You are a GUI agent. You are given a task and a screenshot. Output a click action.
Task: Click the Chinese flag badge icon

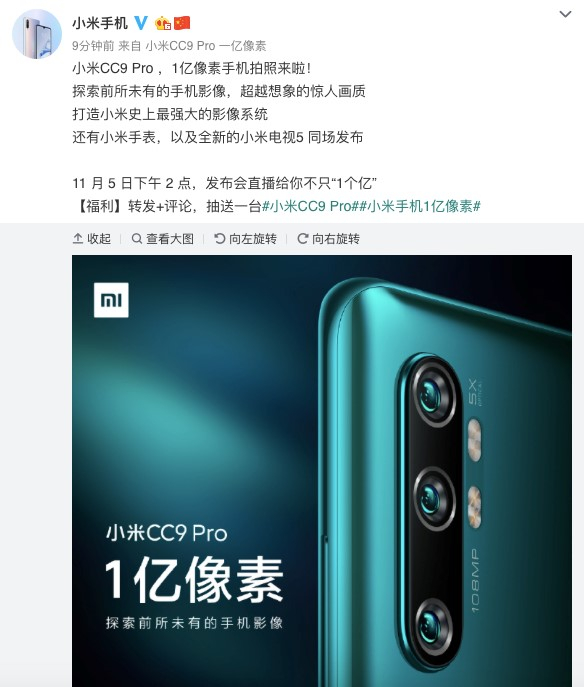[182, 23]
